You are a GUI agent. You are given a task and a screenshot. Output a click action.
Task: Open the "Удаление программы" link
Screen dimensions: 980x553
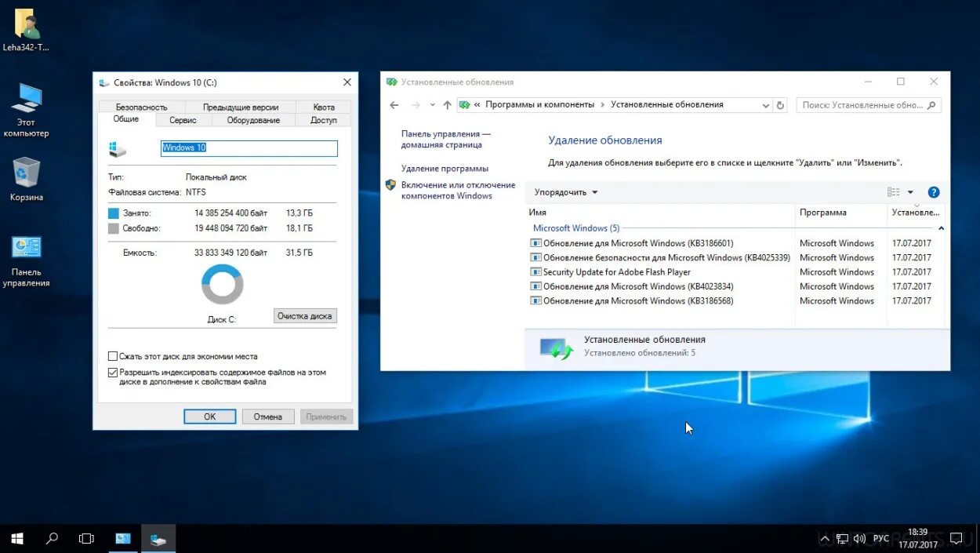tap(445, 169)
